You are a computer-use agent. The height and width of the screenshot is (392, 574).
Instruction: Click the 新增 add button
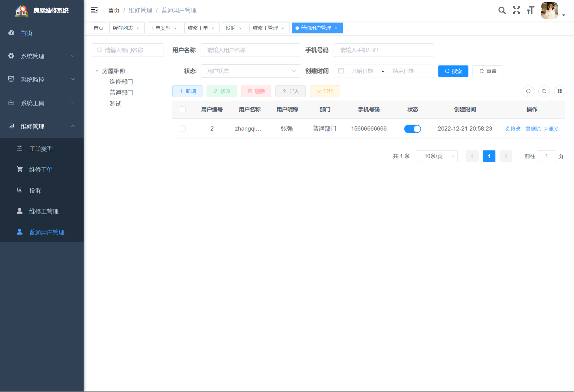coord(187,91)
